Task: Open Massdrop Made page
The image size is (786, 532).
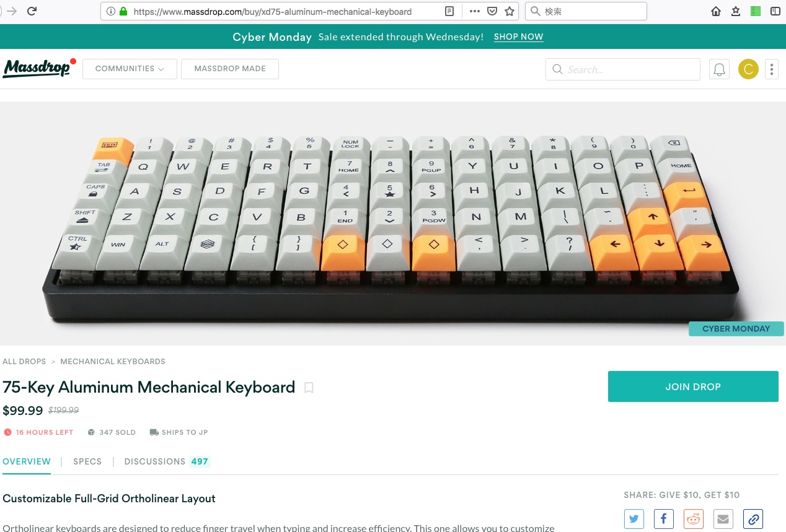Action: pyautogui.click(x=230, y=69)
